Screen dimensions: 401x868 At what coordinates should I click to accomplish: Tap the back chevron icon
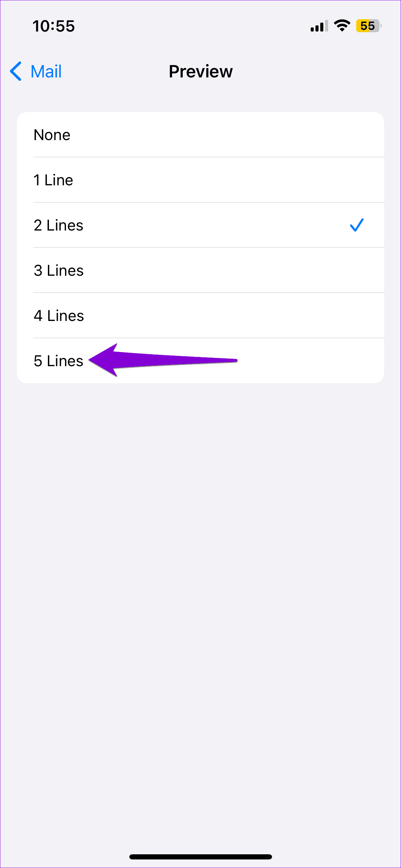16,71
